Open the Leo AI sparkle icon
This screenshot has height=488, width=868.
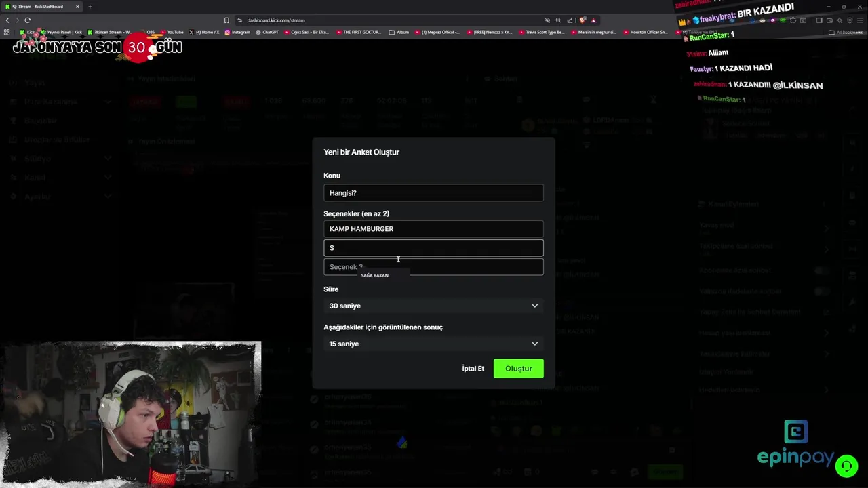point(840,20)
